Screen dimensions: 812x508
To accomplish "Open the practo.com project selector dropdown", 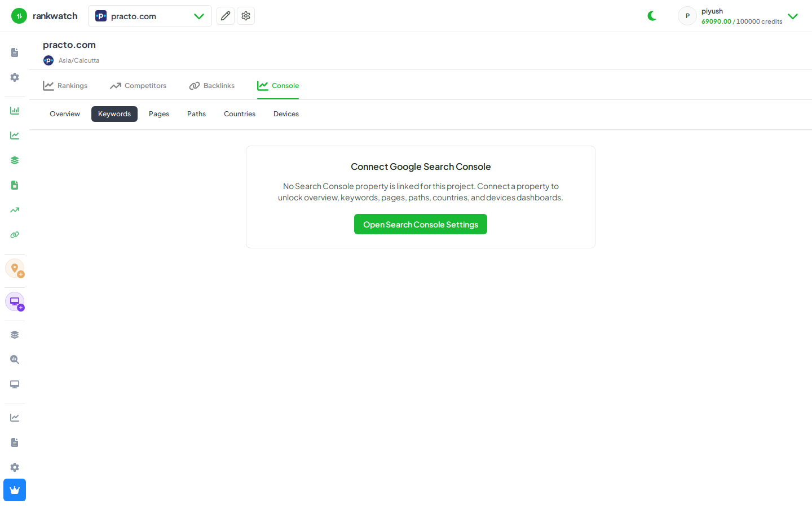I will click(150, 16).
